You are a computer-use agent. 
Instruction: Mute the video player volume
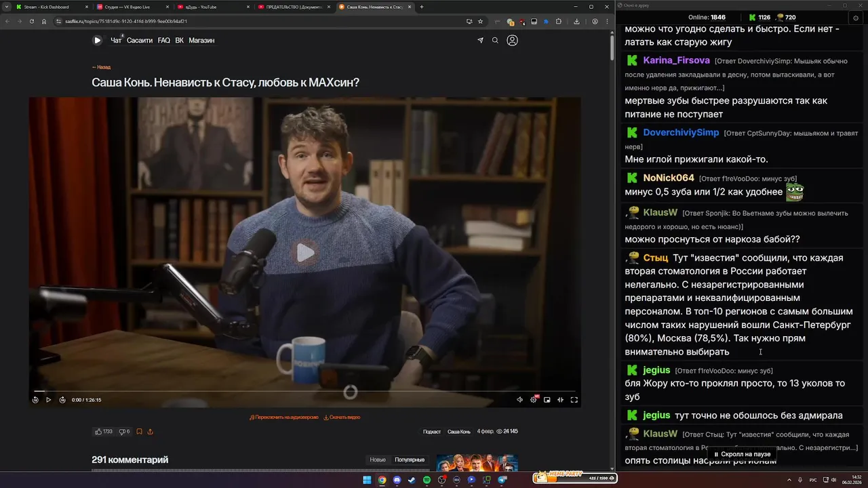point(520,400)
